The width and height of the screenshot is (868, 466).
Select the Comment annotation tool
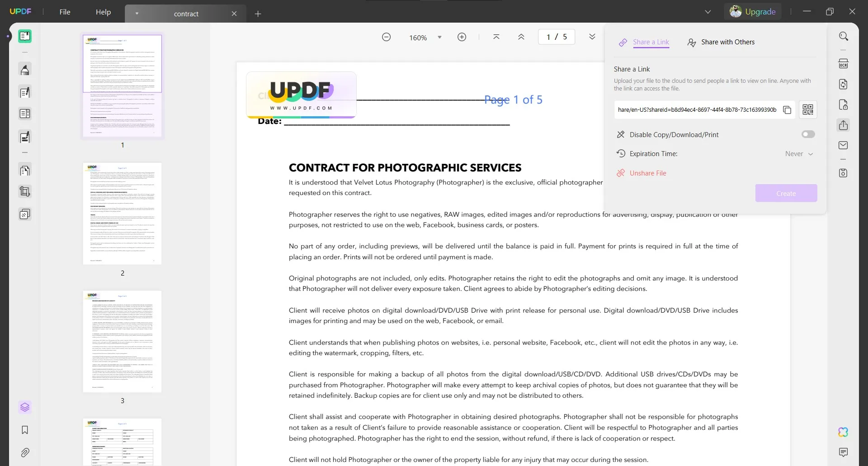tap(25, 69)
